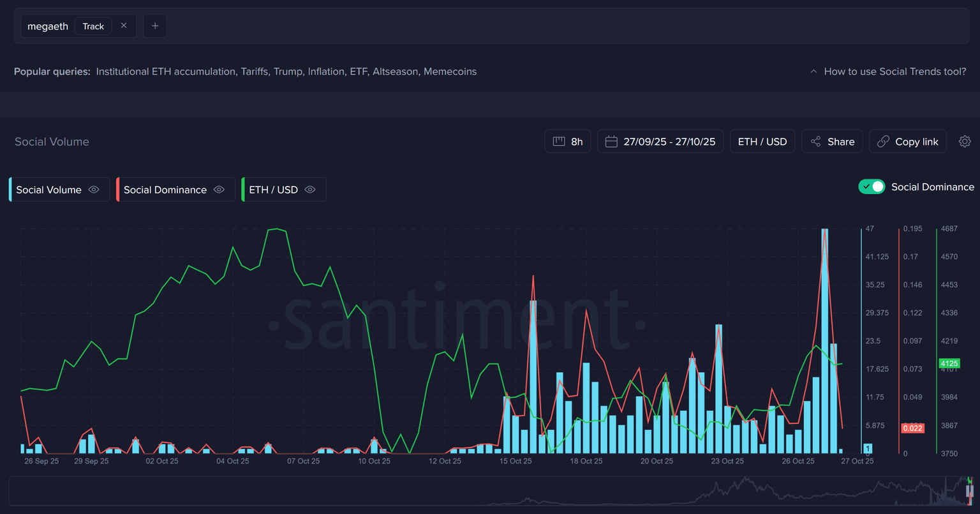This screenshot has height=514, width=980.
Task: Open the ETH / USD asset selector
Action: (762, 142)
